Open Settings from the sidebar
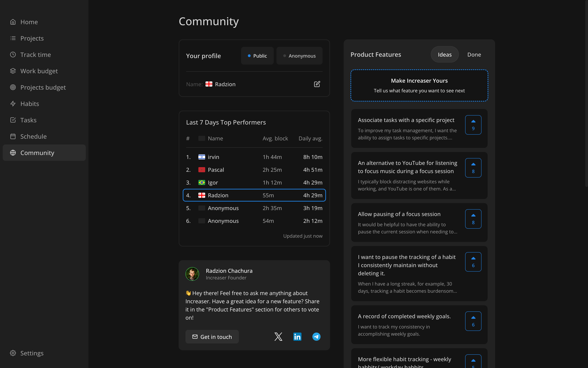This screenshot has height=368, width=588. [44, 353]
